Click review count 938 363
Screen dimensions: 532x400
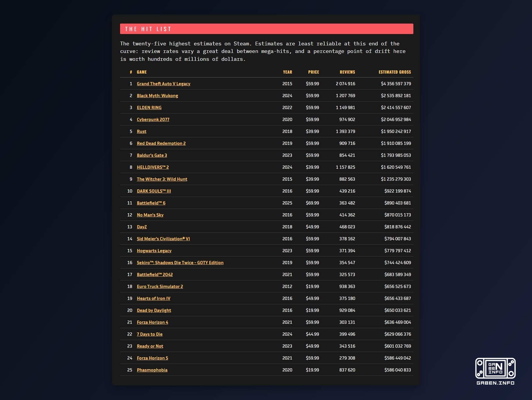pos(347,287)
